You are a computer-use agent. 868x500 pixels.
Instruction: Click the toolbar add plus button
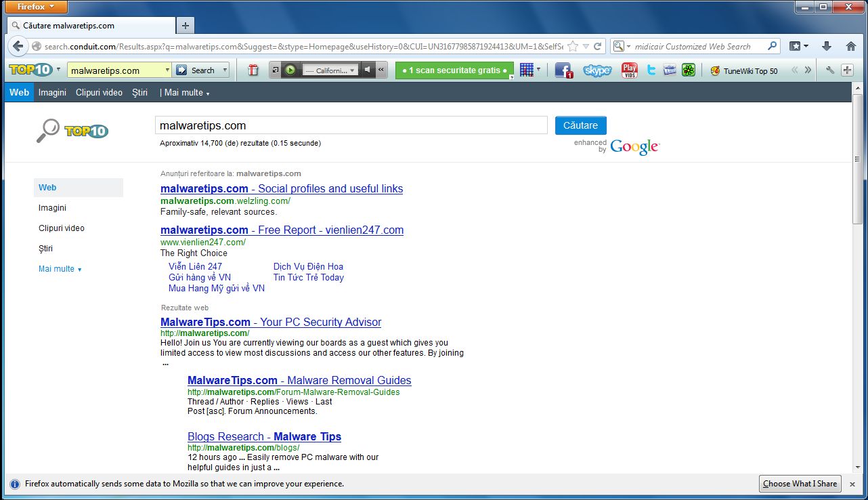[x=847, y=70]
